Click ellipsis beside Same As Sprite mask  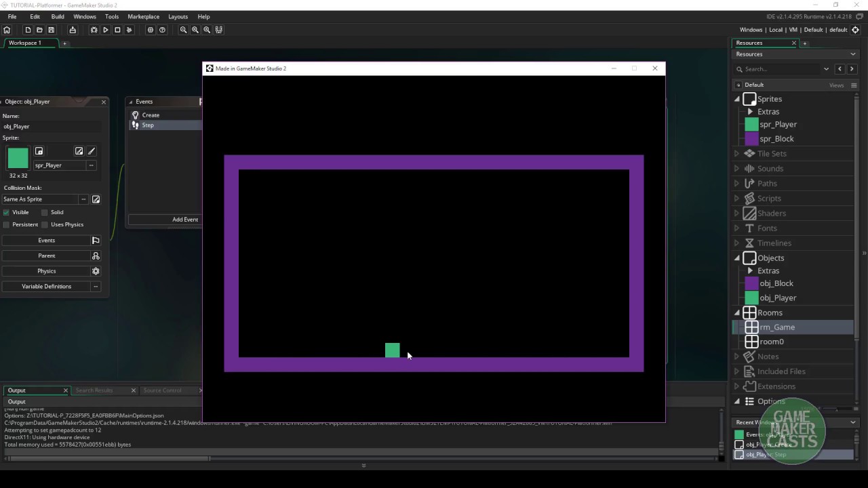pyautogui.click(x=83, y=199)
